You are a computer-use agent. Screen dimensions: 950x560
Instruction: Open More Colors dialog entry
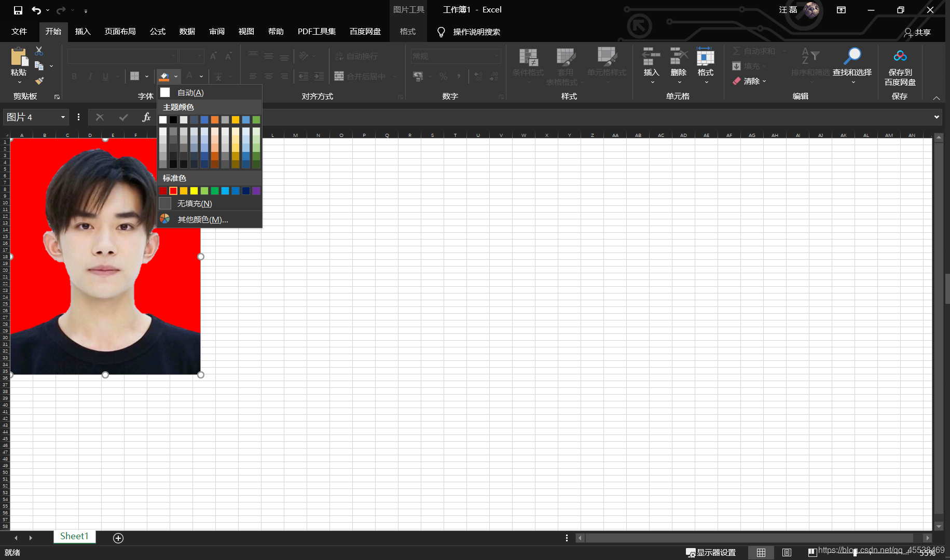coord(210,219)
